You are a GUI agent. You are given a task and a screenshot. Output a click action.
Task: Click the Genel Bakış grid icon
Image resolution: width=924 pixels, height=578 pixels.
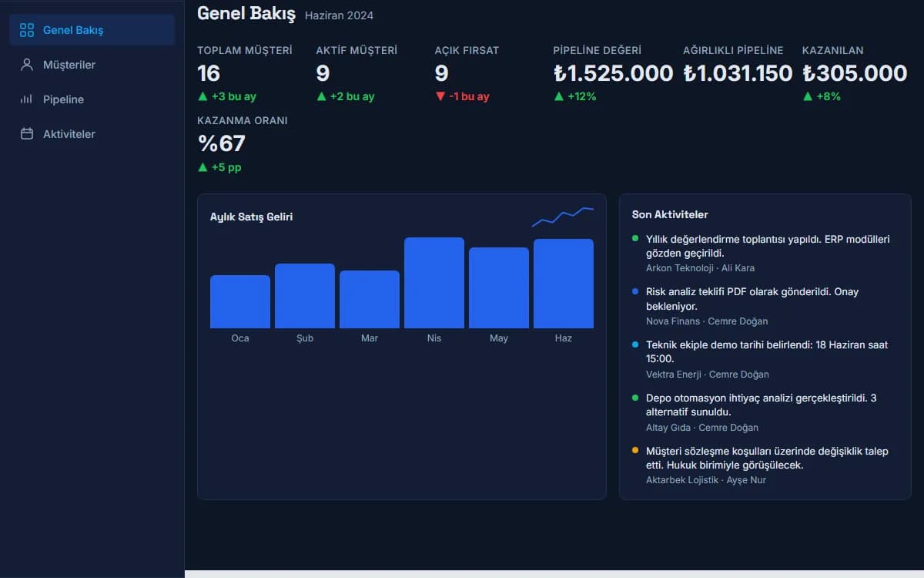[x=27, y=30]
